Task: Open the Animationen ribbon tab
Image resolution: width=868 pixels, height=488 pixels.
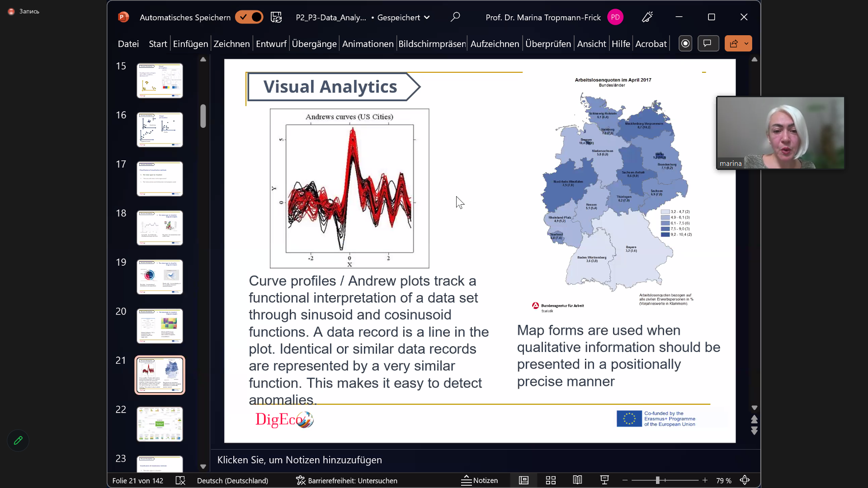Action: tap(368, 44)
